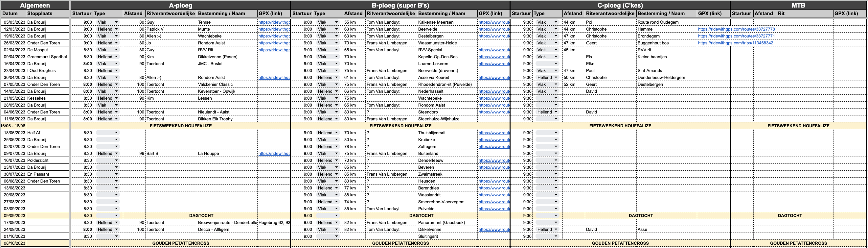Select the C-ploeg (C'kes) header

click(620, 5)
